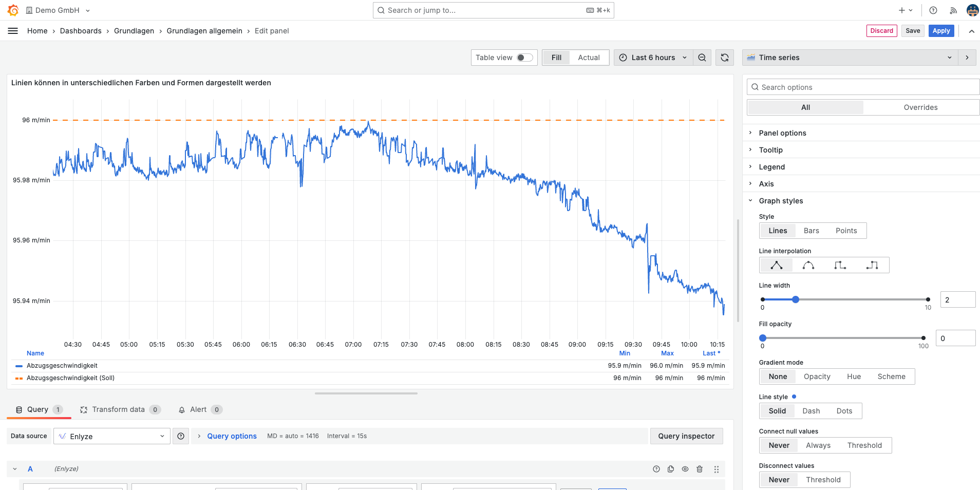Open data source help icon
980x490 pixels.
coord(181,436)
